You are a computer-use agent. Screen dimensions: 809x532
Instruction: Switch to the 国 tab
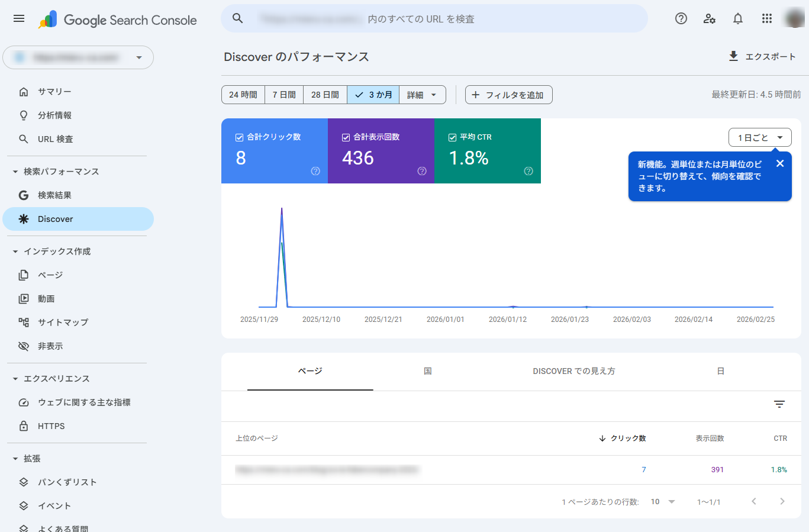(428, 371)
